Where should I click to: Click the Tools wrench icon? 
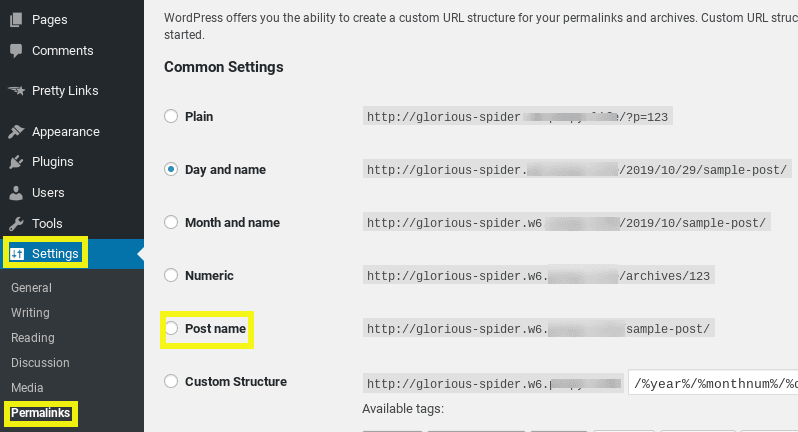(16, 223)
